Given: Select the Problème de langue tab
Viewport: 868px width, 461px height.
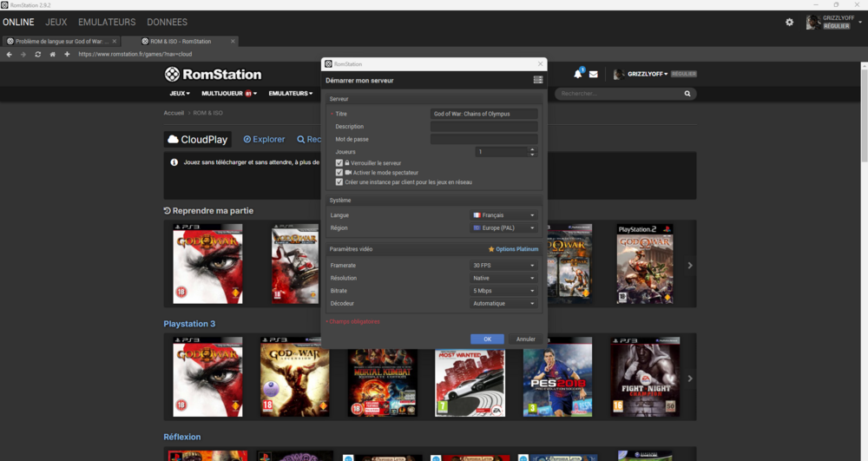Looking at the screenshot, I should [59, 41].
